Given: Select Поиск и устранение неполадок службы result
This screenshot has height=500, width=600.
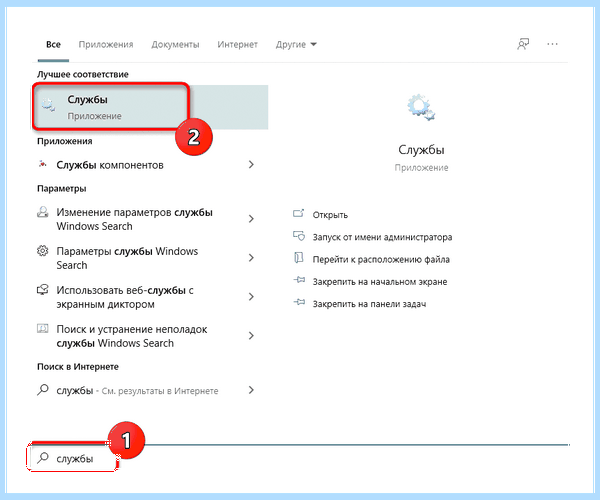Looking at the screenshot, I should 132,336.
